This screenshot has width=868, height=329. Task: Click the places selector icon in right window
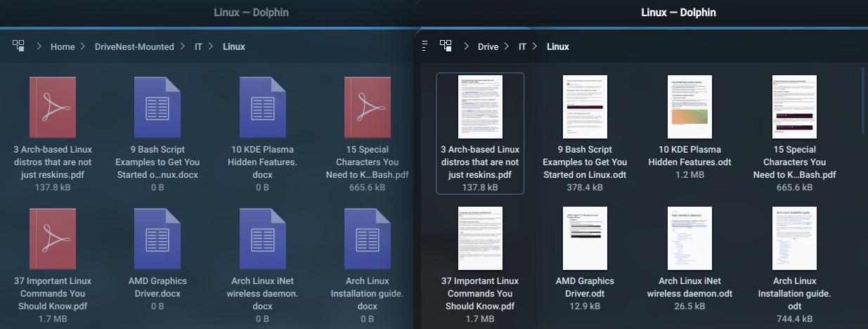(x=446, y=46)
